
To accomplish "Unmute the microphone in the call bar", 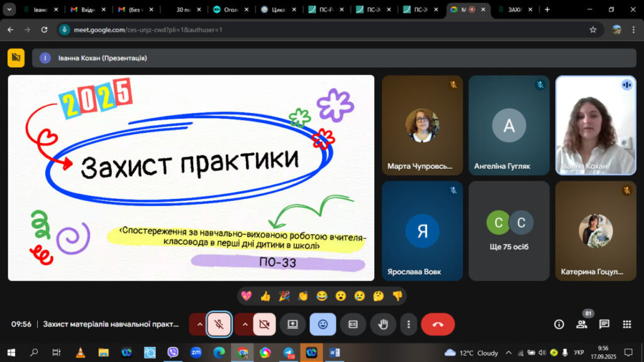I will click(219, 324).
